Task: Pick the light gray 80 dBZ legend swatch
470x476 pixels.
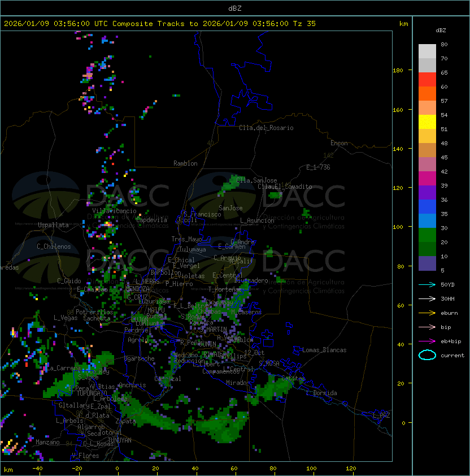Action: coord(427,51)
